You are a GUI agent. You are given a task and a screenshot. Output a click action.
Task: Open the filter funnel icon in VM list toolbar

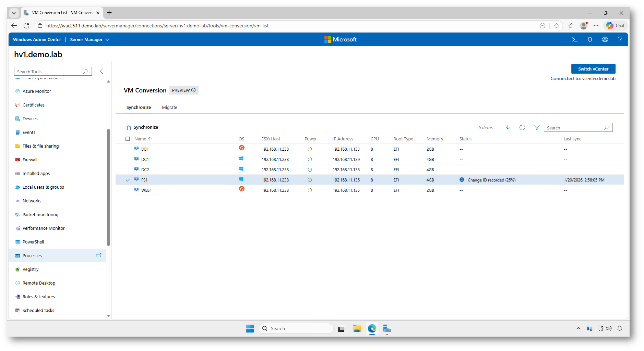pyautogui.click(x=537, y=127)
